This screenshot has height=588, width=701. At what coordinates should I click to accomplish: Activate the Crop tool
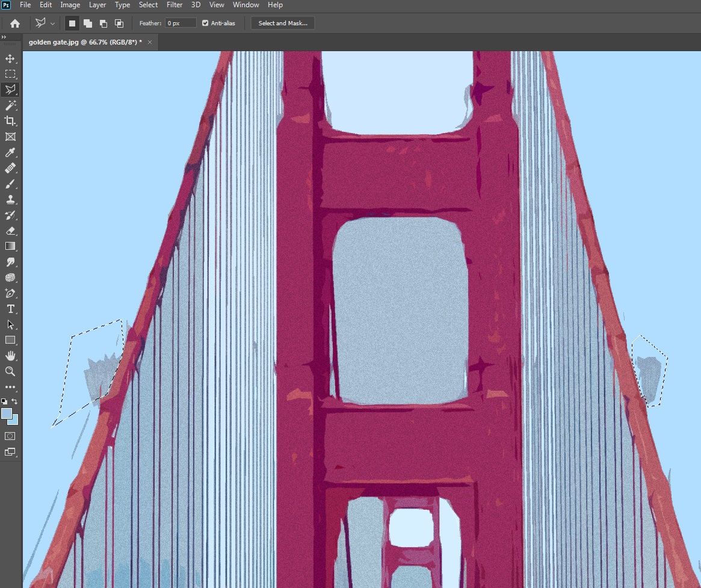pyautogui.click(x=10, y=121)
